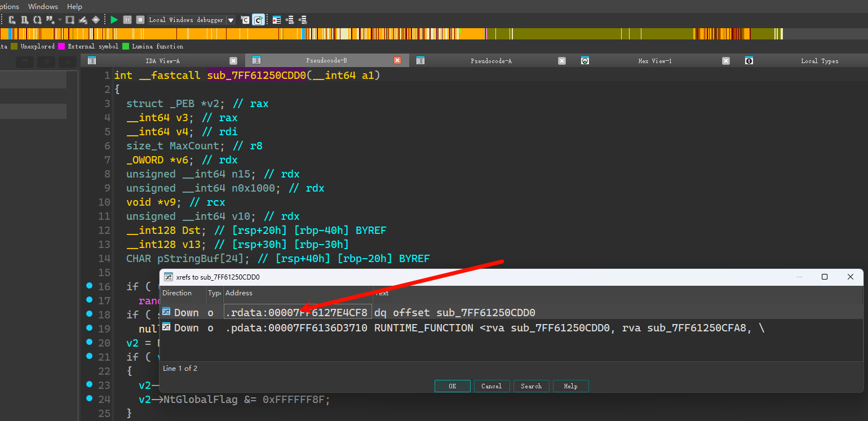This screenshot has height=421, width=868.
Task: Click the sub_7FF61250CDD0 function name on line 1
Action: coord(256,76)
